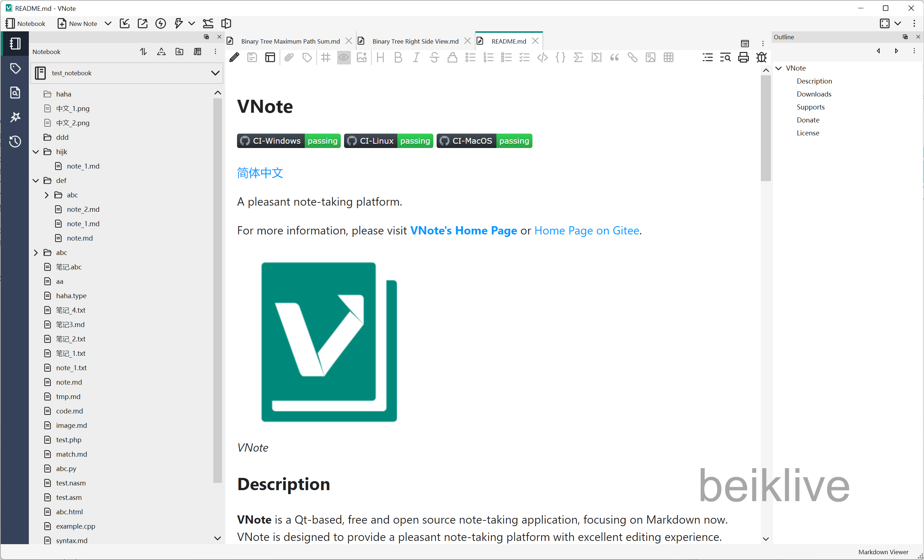Open the Search panel in the sidebar

click(x=15, y=93)
